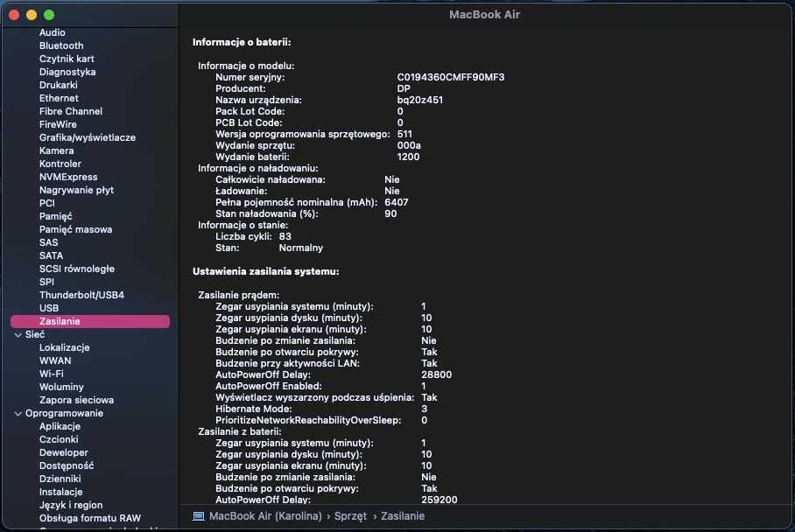This screenshot has width=795, height=532.
Task: Select Język i region in the sidebar
Action: [x=71, y=505]
